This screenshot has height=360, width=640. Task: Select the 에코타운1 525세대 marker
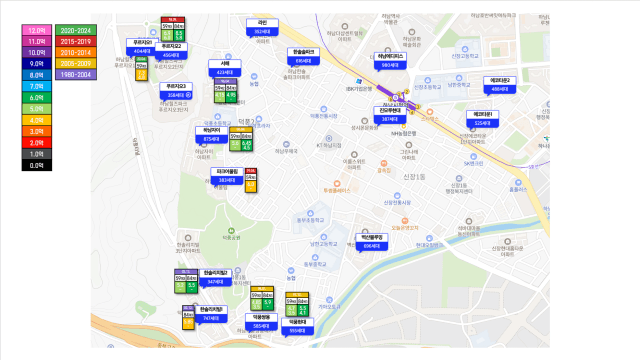pos(482,119)
